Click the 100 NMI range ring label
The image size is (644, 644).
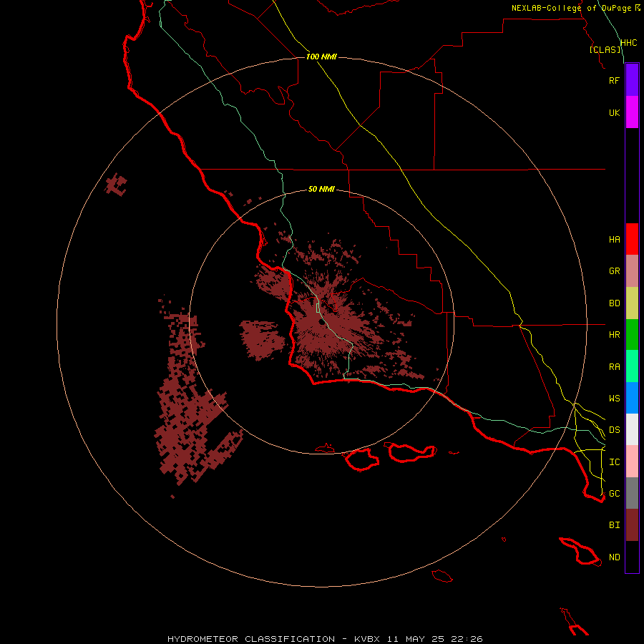coord(321,57)
